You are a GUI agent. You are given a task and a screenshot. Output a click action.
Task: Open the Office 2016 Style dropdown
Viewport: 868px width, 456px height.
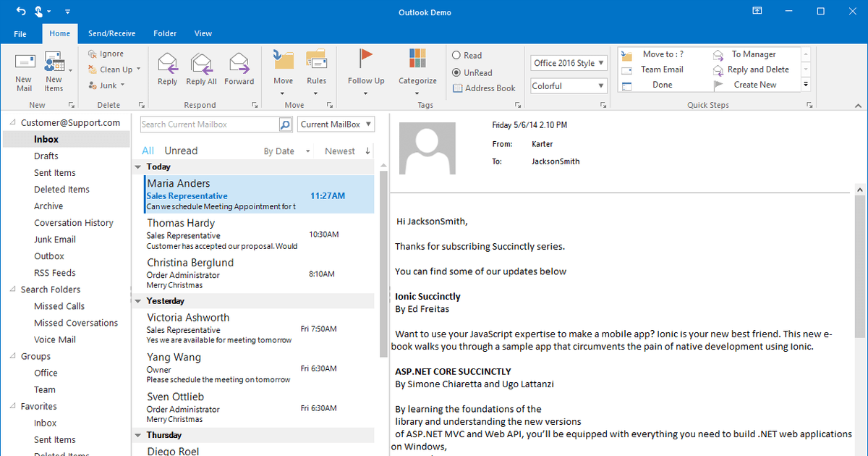[568, 63]
